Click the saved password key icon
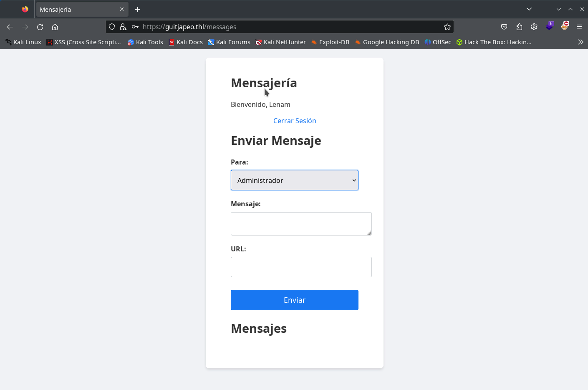 [x=135, y=27]
